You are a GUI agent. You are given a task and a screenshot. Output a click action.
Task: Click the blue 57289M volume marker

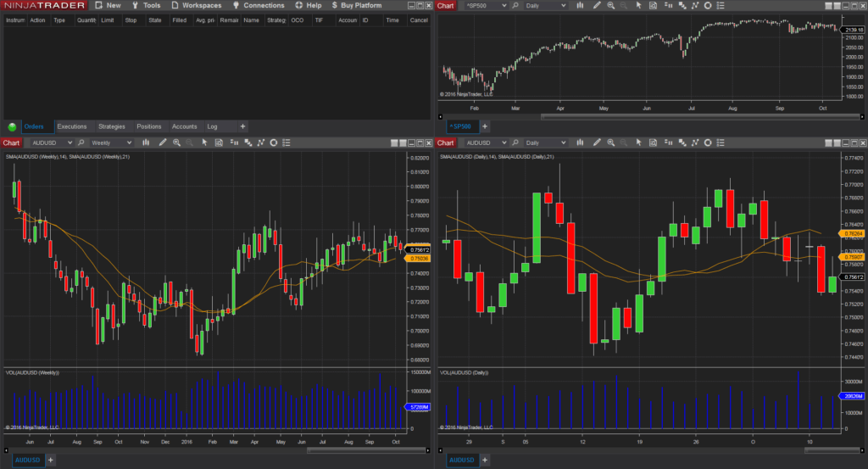[x=418, y=407]
